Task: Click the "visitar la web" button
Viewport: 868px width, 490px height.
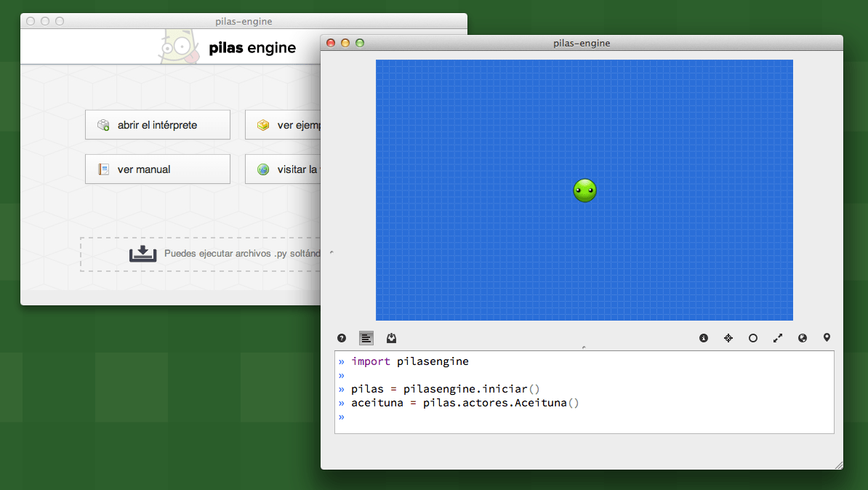Action: tap(284, 169)
